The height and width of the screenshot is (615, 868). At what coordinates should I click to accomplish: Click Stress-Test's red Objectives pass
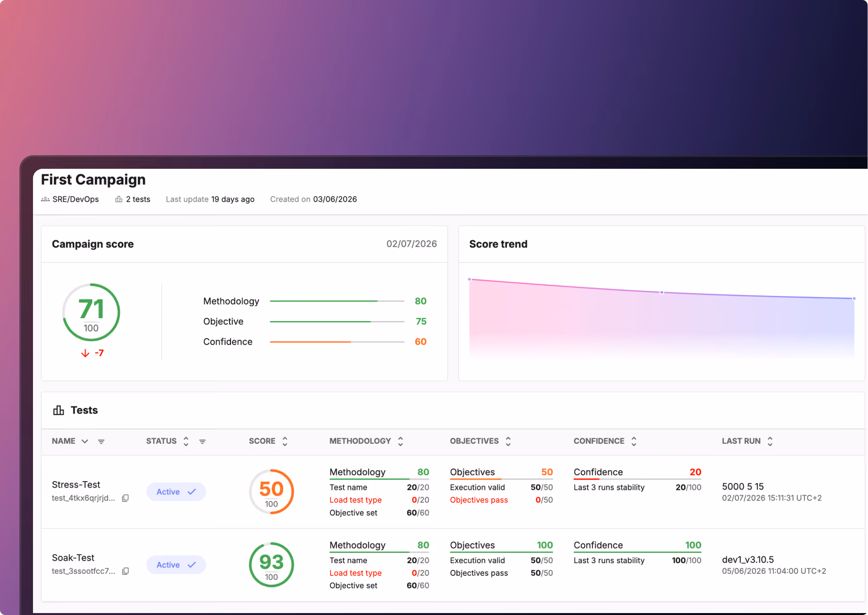(x=479, y=500)
